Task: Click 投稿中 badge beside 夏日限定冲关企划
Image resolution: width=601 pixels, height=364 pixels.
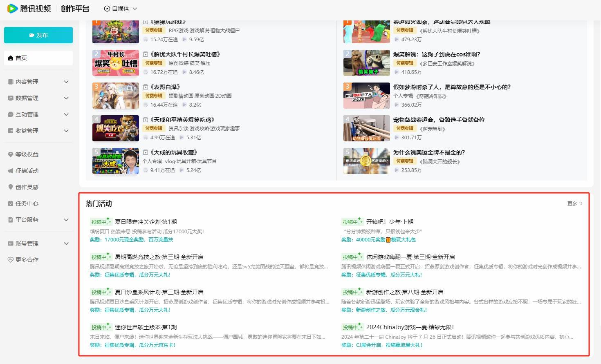Action: (101, 222)
